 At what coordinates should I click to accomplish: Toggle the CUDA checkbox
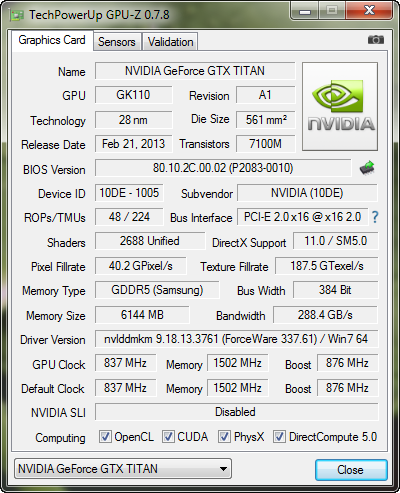(x=168, y=437)
